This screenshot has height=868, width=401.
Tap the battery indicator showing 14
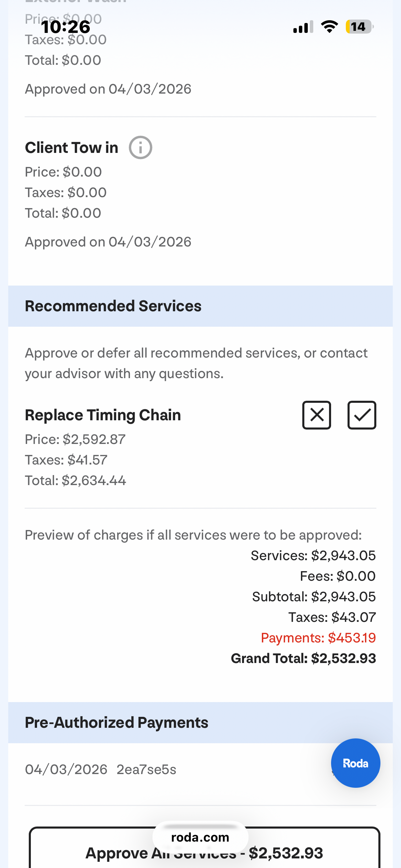point(359,27)
